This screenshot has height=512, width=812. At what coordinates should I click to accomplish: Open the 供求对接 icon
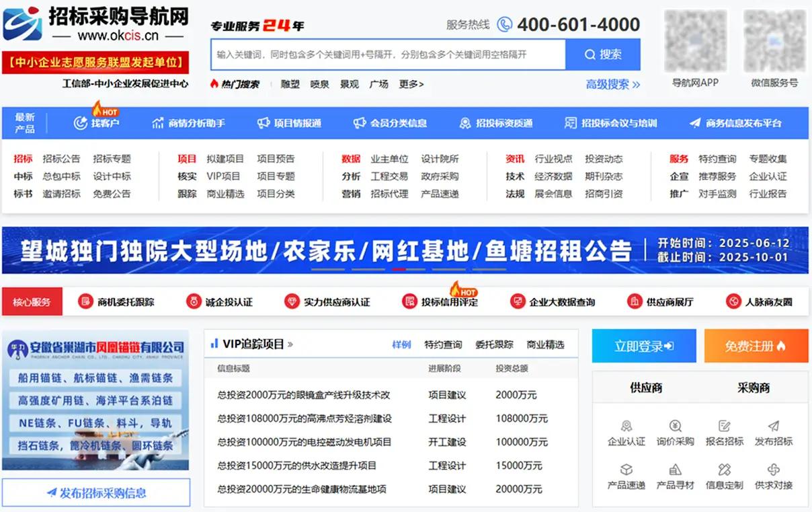point(773,470)
